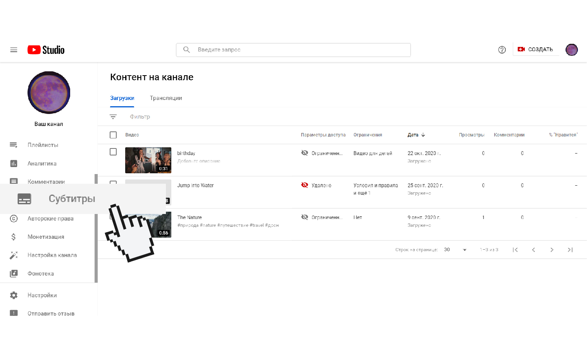
Task: Select the Загрузки tab
Action: click(122, 98)
